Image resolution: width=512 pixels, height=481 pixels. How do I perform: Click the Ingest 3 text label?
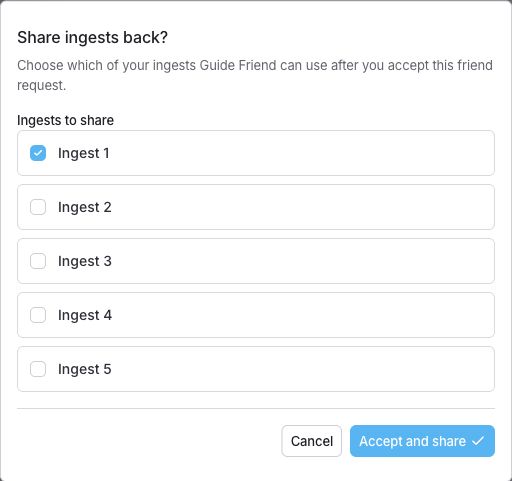(x=85, y=261)
